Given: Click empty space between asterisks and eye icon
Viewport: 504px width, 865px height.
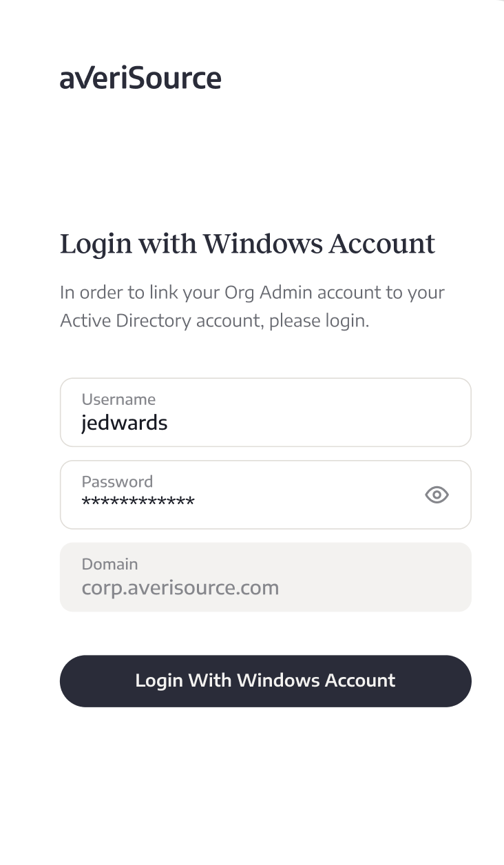Looking at the screenshot, I should (310, 501).
